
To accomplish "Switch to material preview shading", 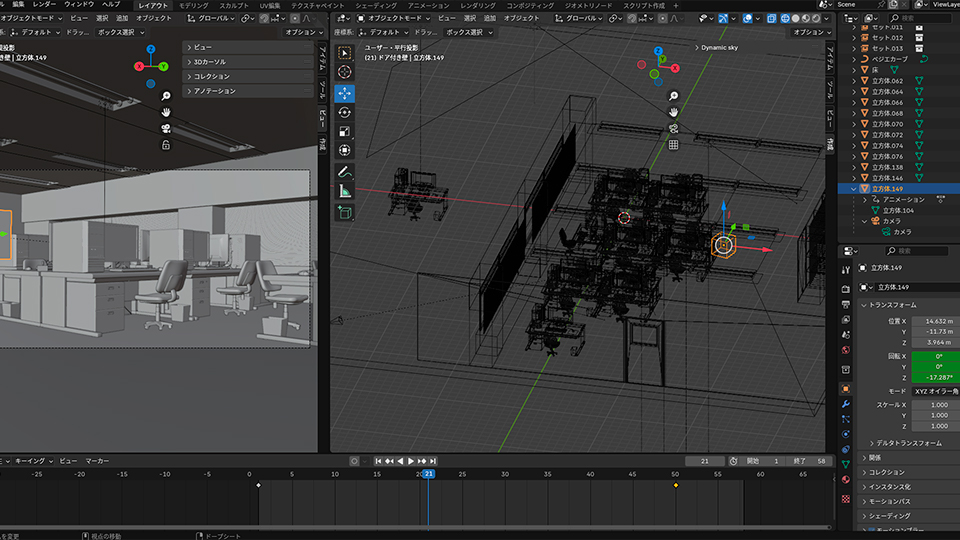I will [806, 18].
